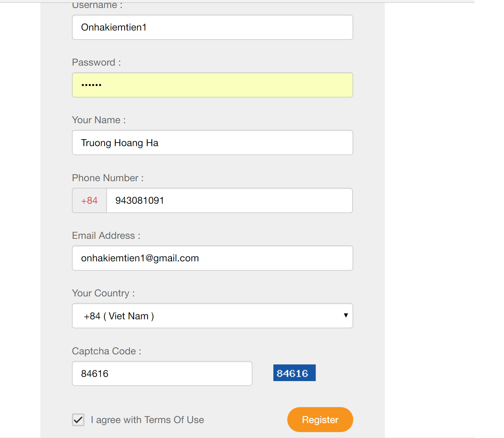Click the 'Captcha Code :' label
This screenshot has height=438, width=504.
[x=106, y=351]
